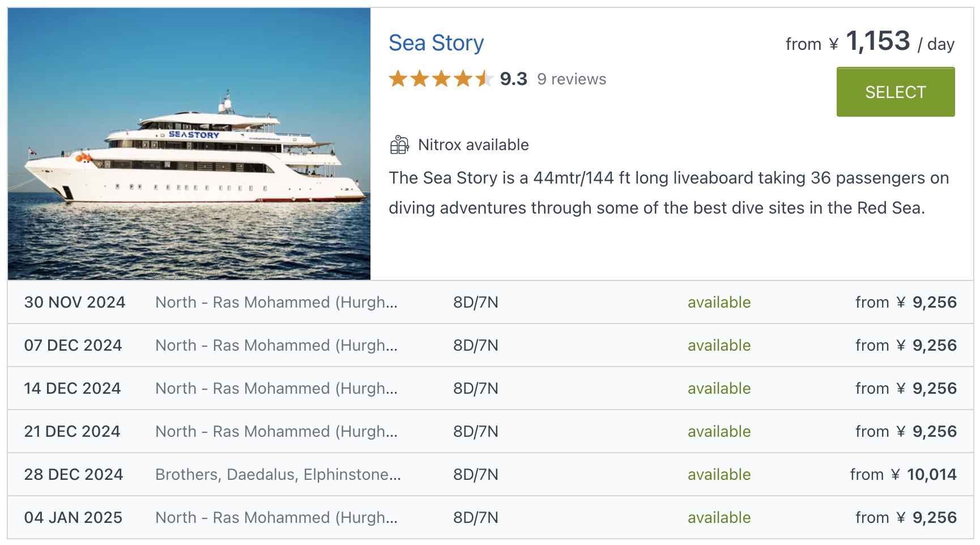
Task: Select the 14 DEC 2024 departure
Action: (73, 389)
